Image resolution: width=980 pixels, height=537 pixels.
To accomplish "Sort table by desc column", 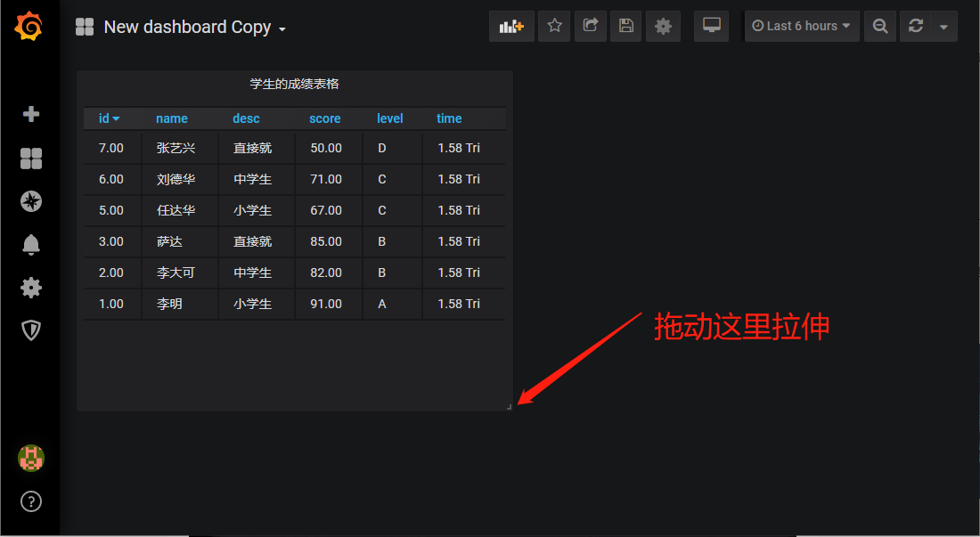I will [246, 118].
